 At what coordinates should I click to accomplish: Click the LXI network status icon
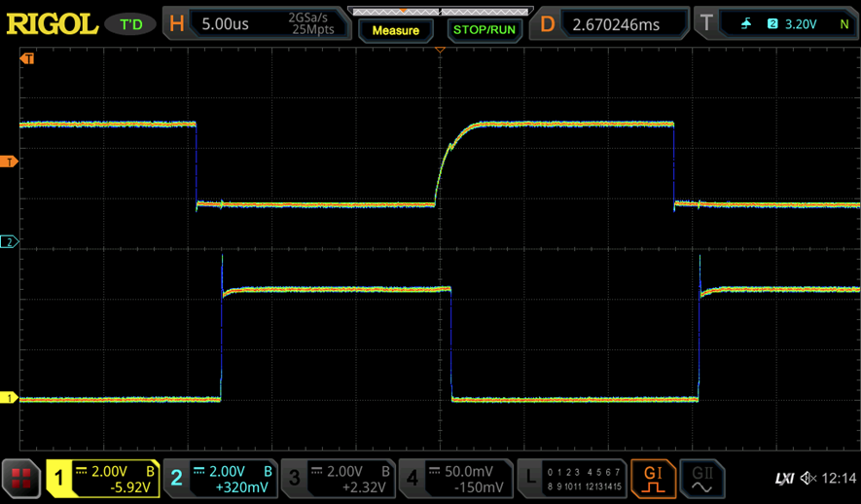[x=784, y=479]
